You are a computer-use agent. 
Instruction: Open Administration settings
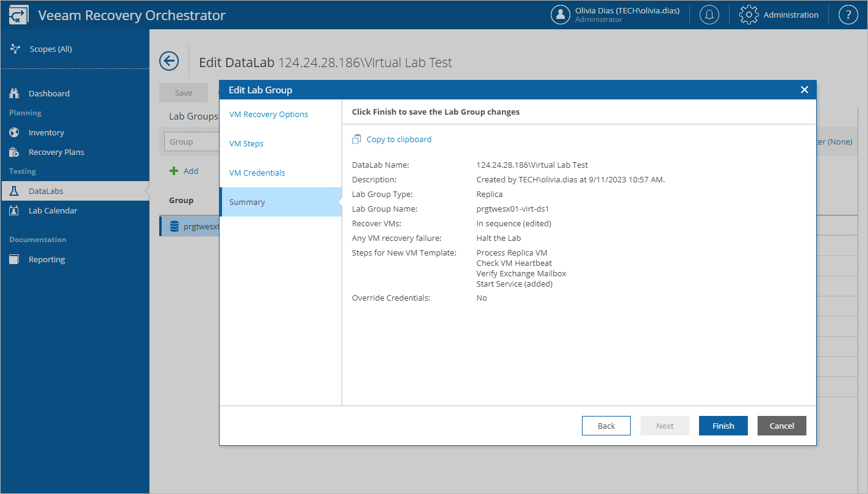click(x=779, y=14)
